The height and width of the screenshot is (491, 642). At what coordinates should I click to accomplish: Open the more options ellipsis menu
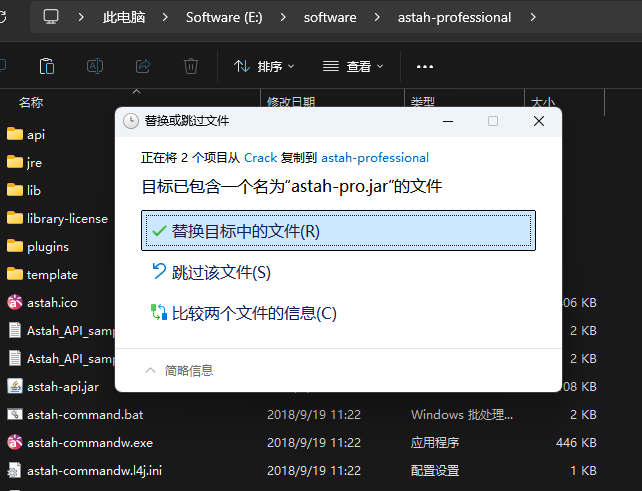pos(425,66)
